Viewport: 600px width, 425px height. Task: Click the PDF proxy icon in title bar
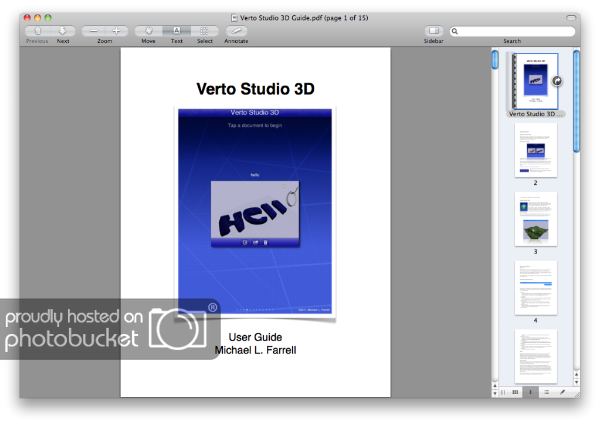pos(234,18)
